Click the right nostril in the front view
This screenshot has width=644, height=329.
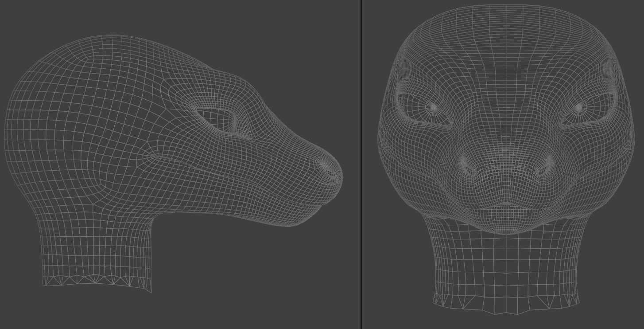(545, 166)
